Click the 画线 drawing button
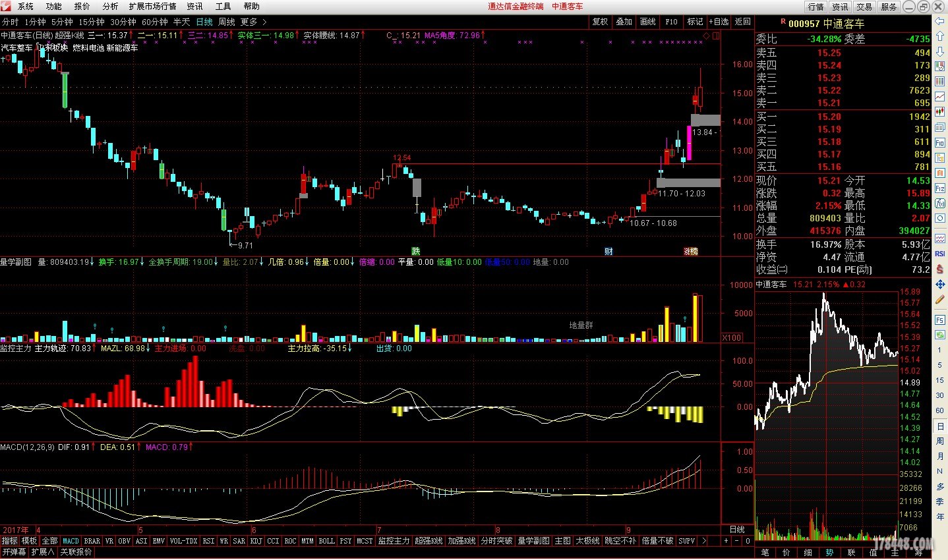This screenshot has width=948, height=560. [648, 22]
